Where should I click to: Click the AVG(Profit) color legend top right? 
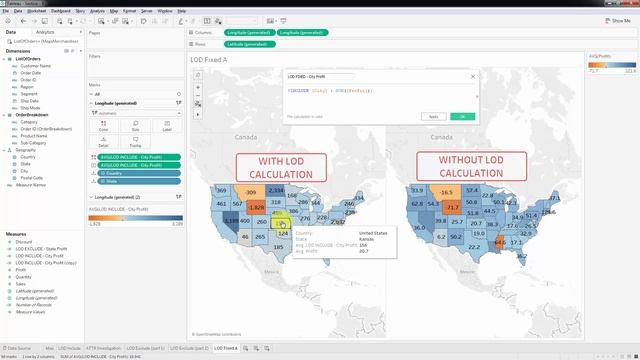point(612,65)
